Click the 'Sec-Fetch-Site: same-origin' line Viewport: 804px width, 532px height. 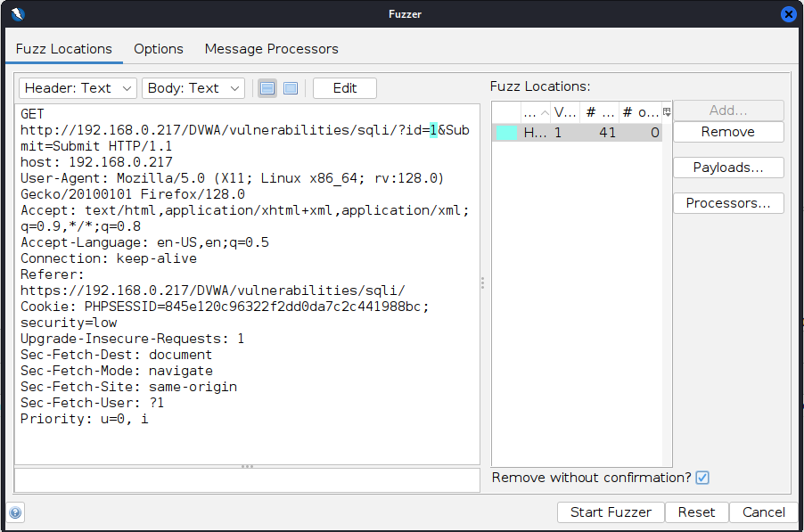click(128, 387)
